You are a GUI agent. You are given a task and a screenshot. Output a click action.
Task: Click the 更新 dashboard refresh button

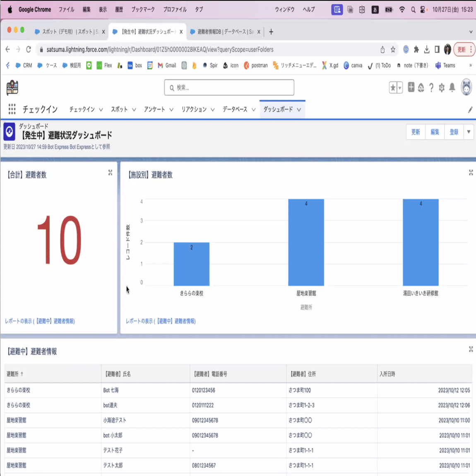click(x=416, y=132)
